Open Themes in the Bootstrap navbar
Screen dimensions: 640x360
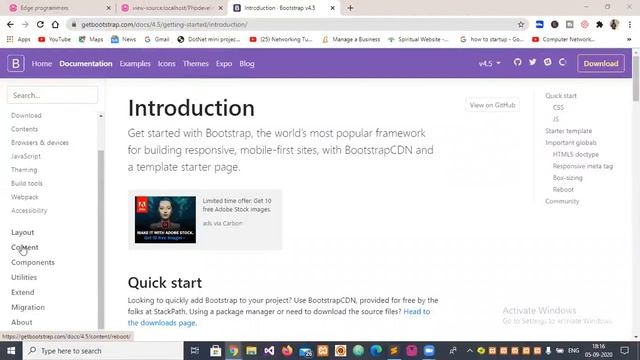(196, 64)
